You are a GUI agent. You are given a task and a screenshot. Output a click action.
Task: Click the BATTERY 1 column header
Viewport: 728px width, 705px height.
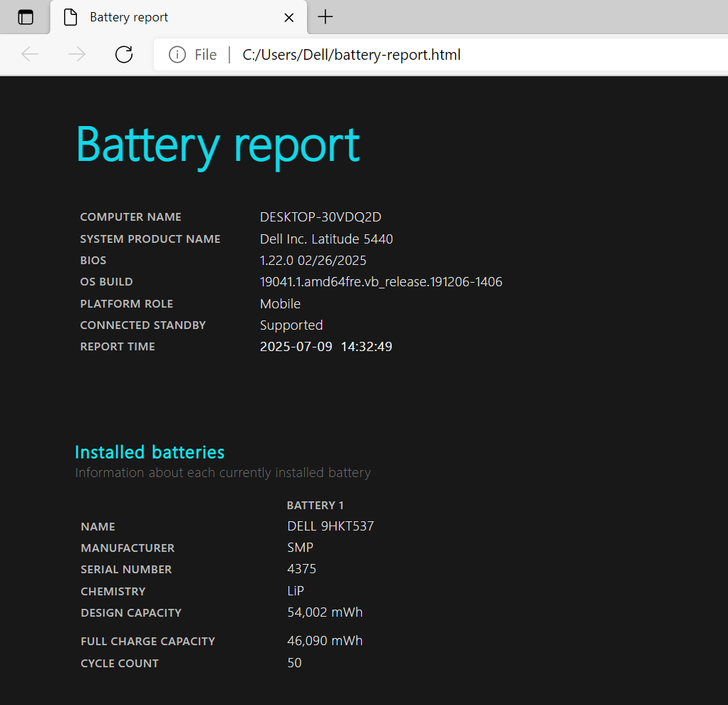[x=315, y=506]
